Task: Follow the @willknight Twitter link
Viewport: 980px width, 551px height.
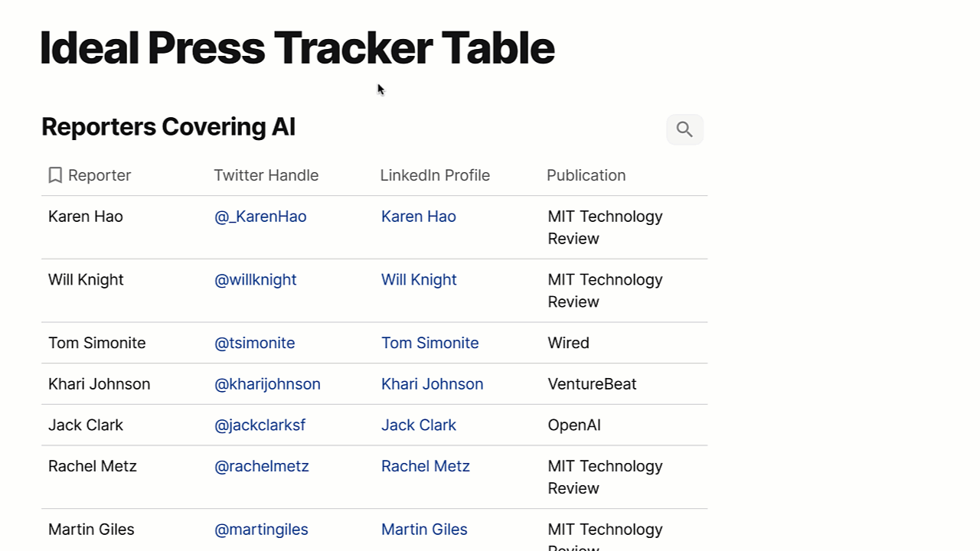Action: tap(256, 280)
